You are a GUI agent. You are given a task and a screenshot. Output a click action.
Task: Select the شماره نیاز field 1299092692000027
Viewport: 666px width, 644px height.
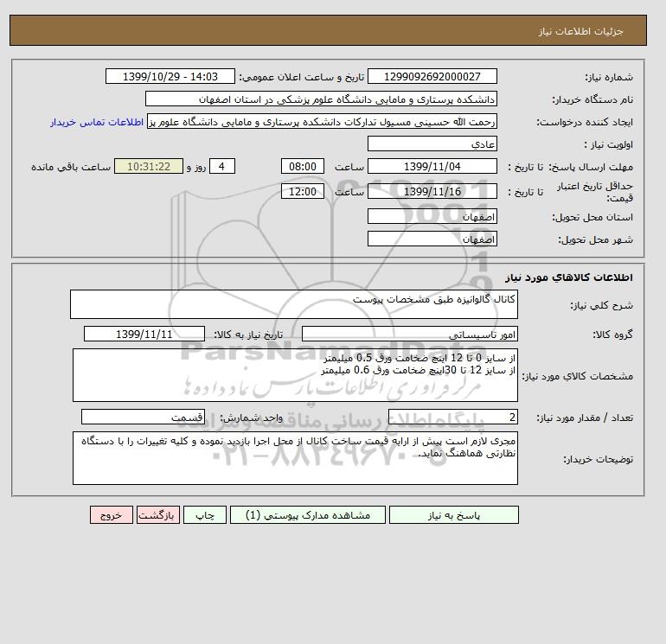point(432,76)
